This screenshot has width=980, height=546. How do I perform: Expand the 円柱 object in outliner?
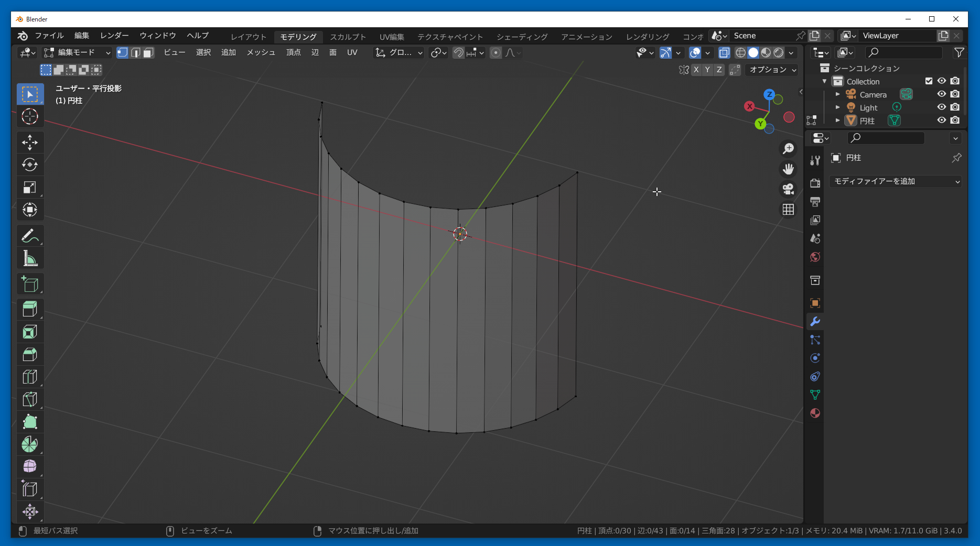click(837, 121)
